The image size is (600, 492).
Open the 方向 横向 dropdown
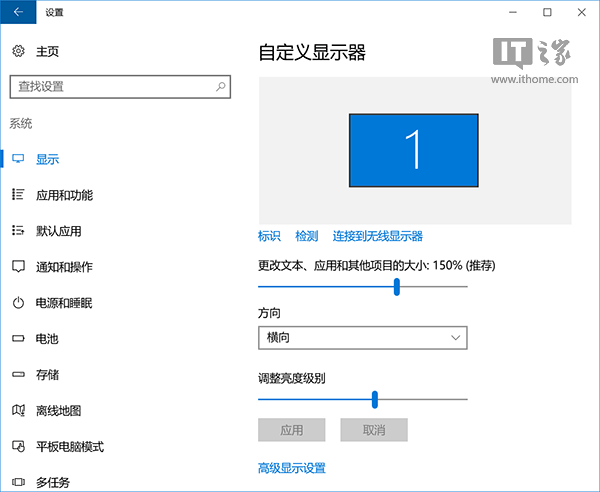click(363, 338)
